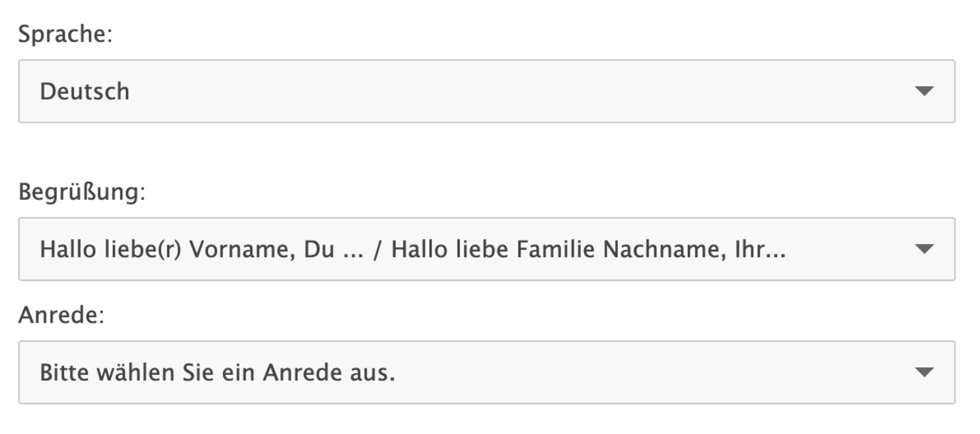Click the Sprache label
Screen dimensions: 980x434
coord(65,34)
